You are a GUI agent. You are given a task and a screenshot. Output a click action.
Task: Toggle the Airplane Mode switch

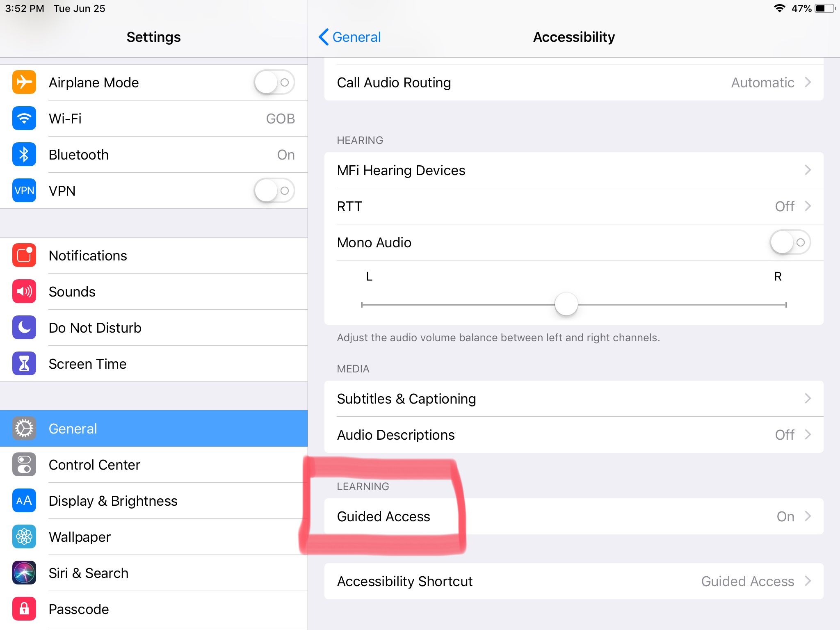pyautogui.click(x=274, y=82)
